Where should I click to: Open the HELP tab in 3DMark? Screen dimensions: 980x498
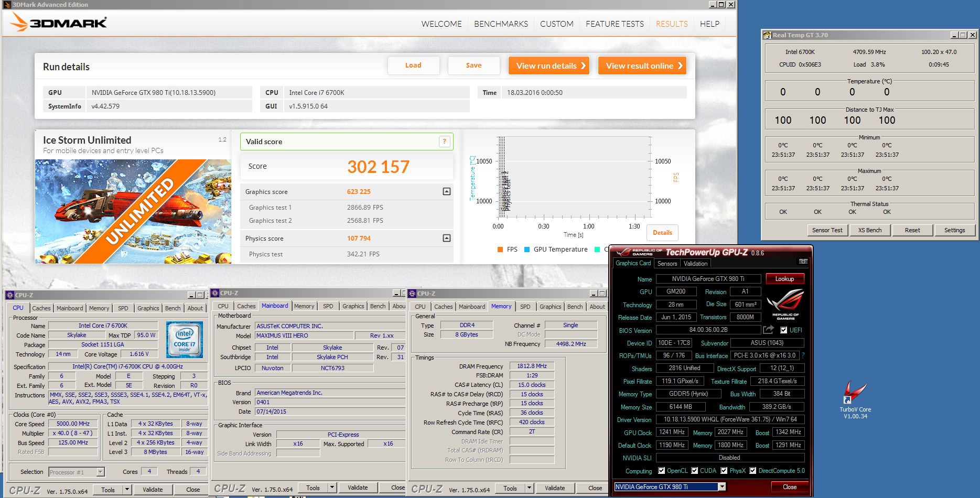click(x=709, y=24)
